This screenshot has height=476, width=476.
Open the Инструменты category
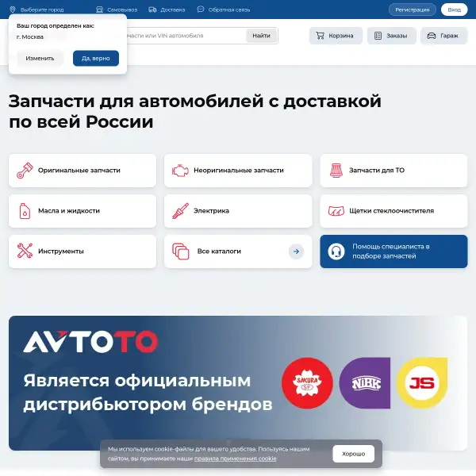pyautogui.click(x=83, y=251)
